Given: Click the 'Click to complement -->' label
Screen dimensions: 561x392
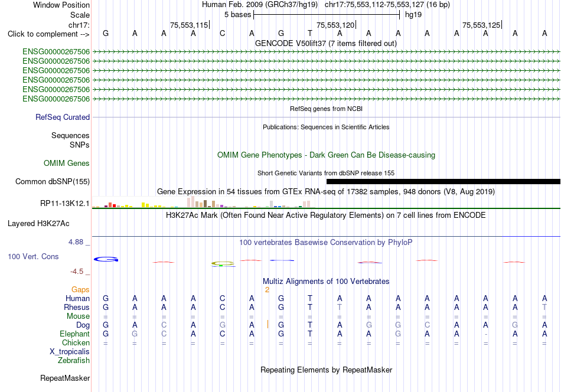Looking at the screenshot, I should (48, 34).
